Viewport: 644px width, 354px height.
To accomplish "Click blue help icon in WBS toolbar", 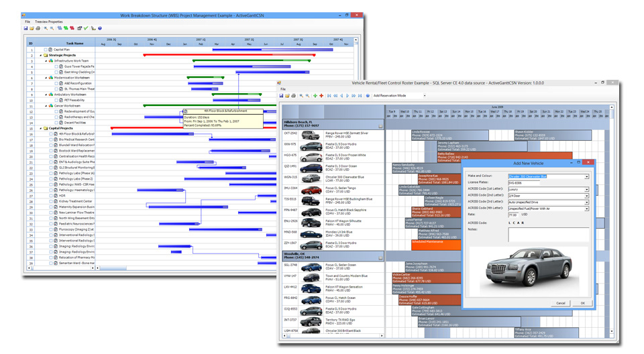I will (x=100, y=28).
